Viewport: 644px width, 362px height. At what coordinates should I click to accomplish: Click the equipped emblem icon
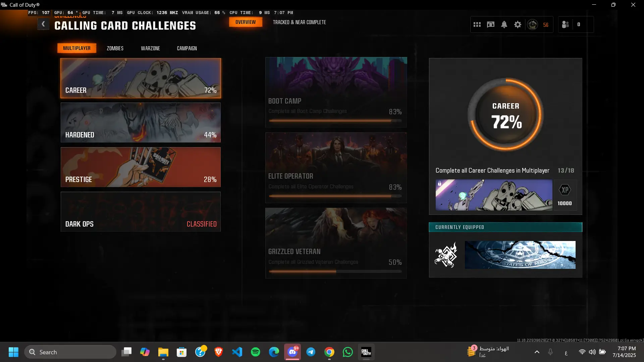click(446, 255)
